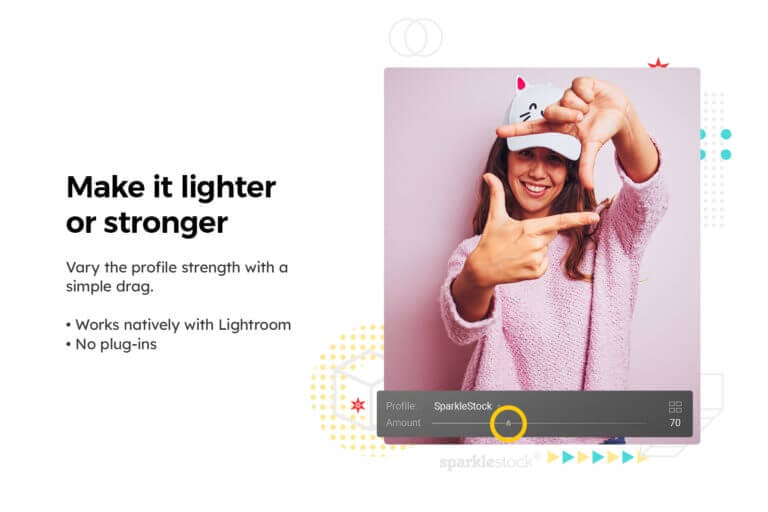
Task: Click the red star beside the profile panel
Action: [x=358, y=405]
